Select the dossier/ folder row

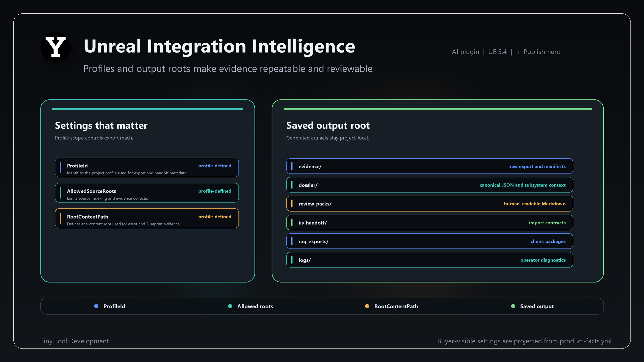430,185
